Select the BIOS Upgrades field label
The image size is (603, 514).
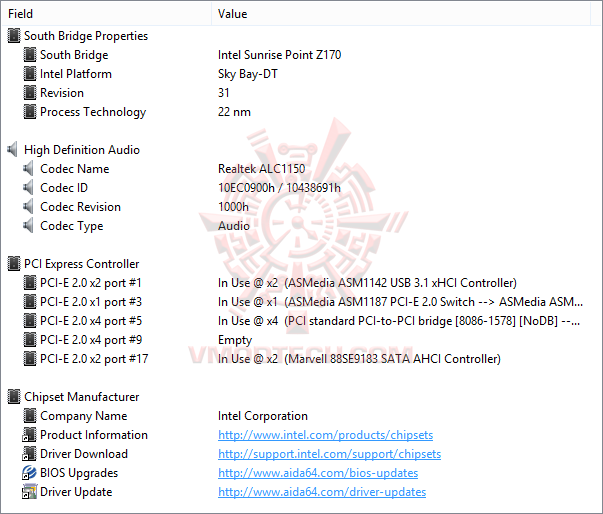(x=79, y=473)
